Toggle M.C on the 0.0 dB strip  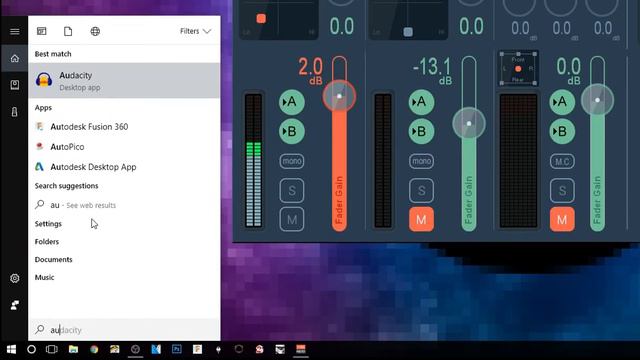click(x=562, y=162)
